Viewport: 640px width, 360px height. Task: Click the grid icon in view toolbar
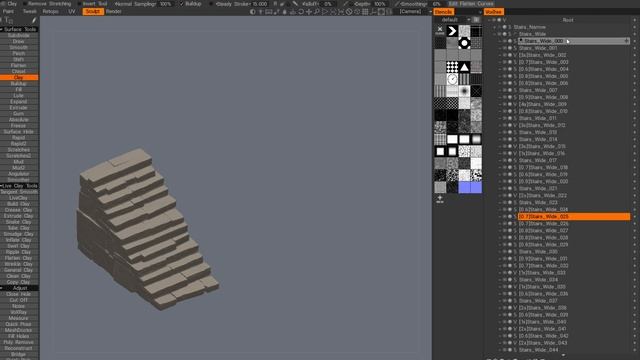(365, 12)
